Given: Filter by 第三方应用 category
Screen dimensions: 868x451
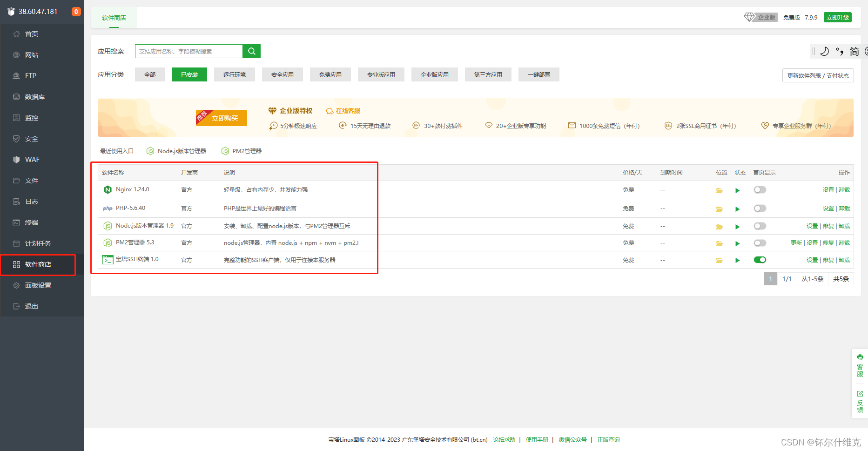Looking at the screenshot, I should pyautogui.click(x=488, y=74).
